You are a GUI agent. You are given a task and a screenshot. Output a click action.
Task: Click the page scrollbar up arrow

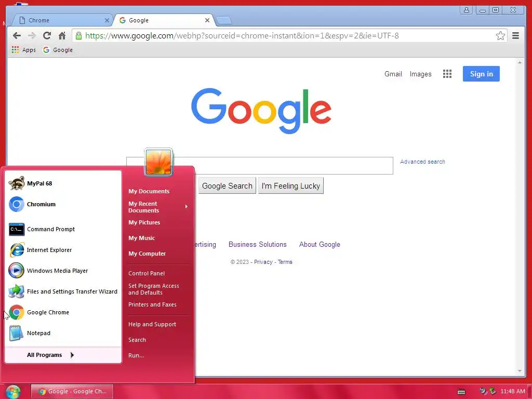point(520,62)
